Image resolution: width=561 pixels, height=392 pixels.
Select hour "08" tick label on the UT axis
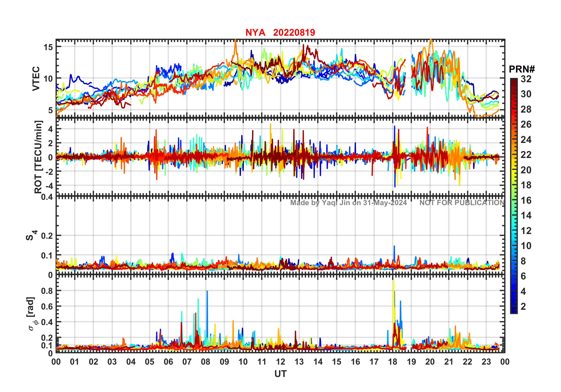pos(206,362)
